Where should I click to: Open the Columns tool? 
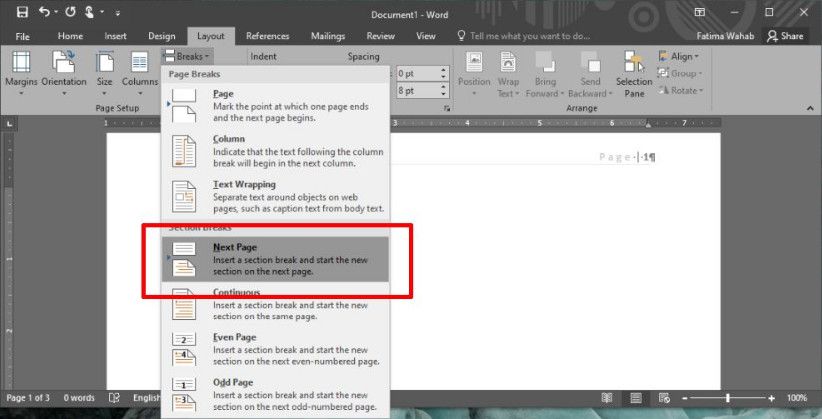click(140, 70)
